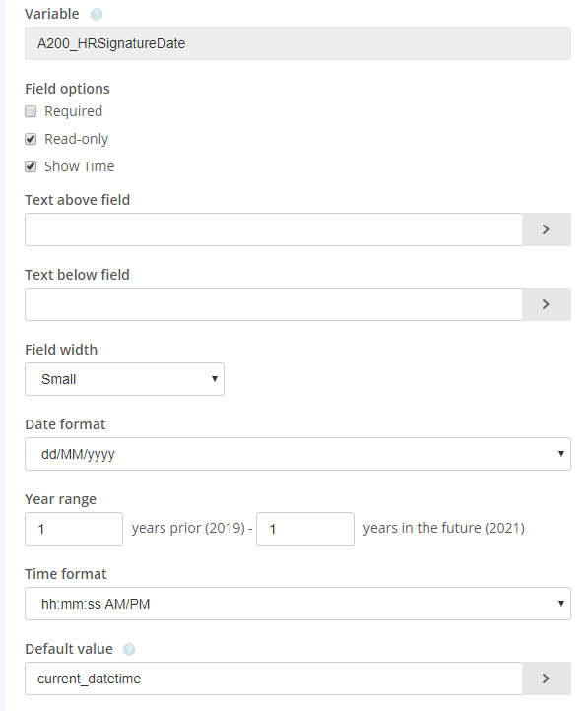Expand the Date format dropdown
This screenshot has height=711, width=588.
click(297, 454)
